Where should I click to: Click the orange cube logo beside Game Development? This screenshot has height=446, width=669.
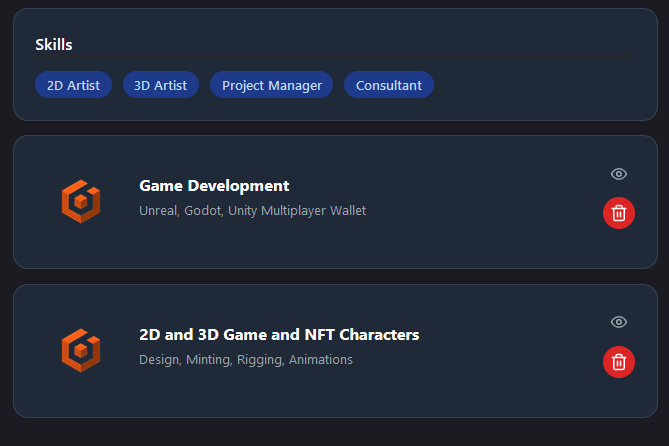pyautogui.click(x=81, y=201)
